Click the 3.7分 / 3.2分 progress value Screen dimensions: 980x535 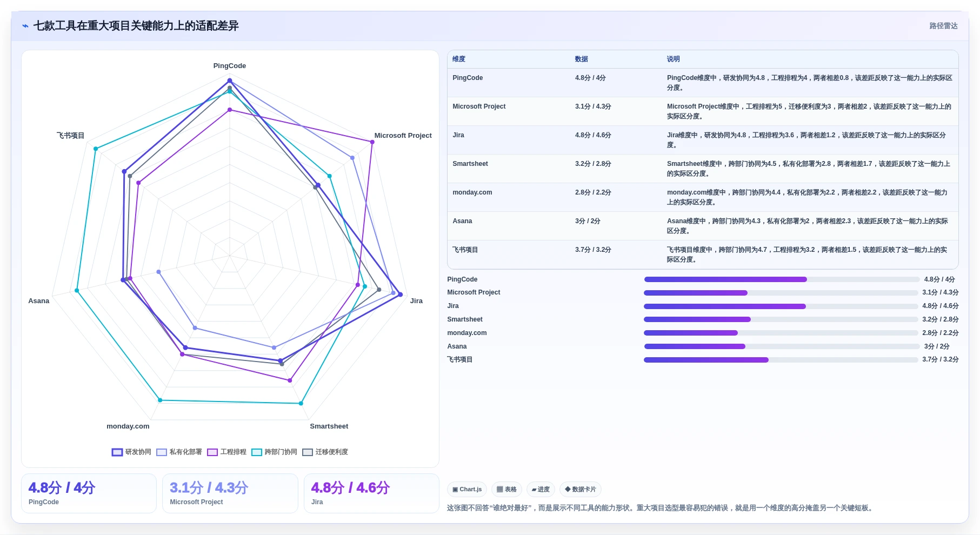(941, 360)
